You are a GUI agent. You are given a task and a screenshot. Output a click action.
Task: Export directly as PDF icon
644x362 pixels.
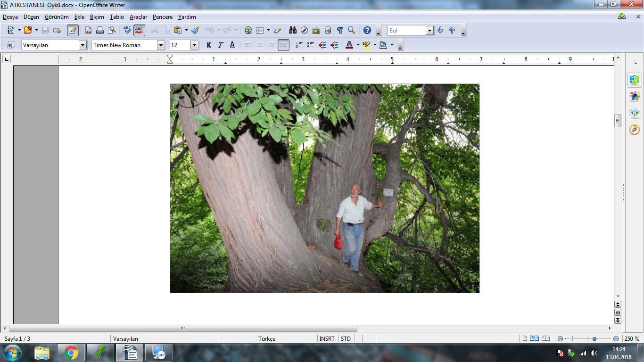tap(88, 30)
